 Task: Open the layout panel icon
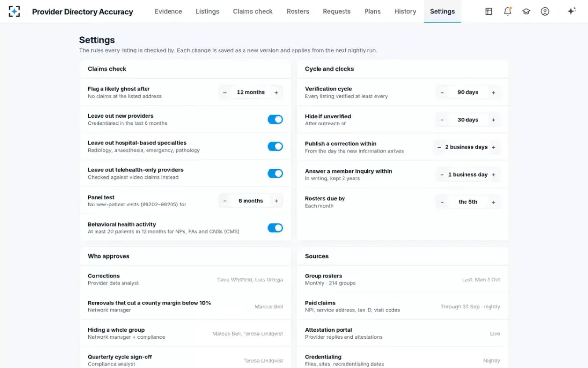click(489, 11)
